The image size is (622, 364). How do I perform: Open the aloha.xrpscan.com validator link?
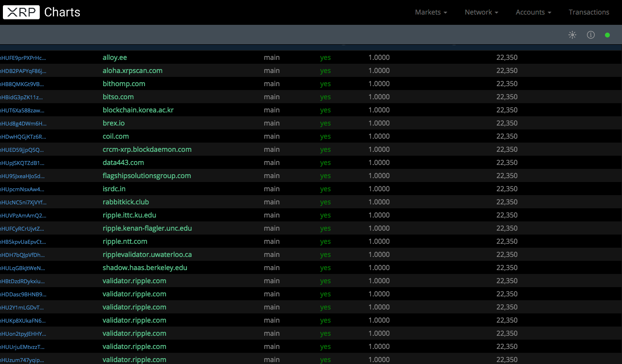pyautogui.click(x=132, y=71)
